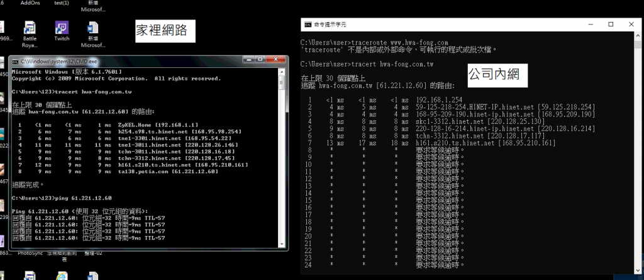Click the ZyXEL.Home [192.168.1.1] hop line

pyautogui.click(x=108, y=125)
